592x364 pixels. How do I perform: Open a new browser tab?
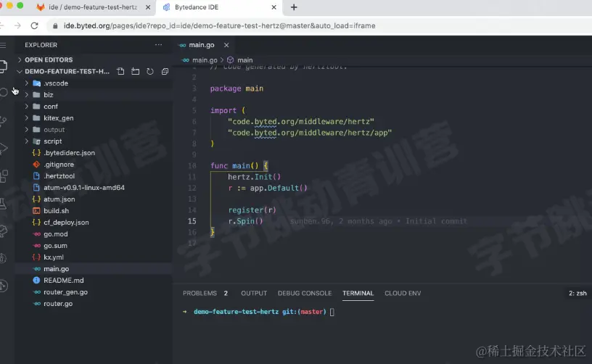(294, 7)
